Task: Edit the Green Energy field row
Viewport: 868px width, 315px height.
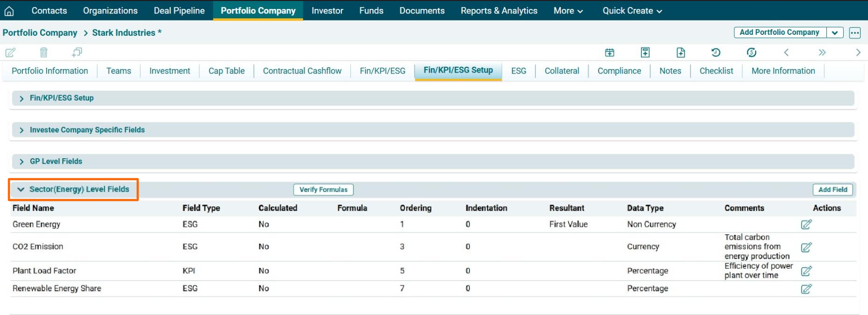Action: coord(806,224)
